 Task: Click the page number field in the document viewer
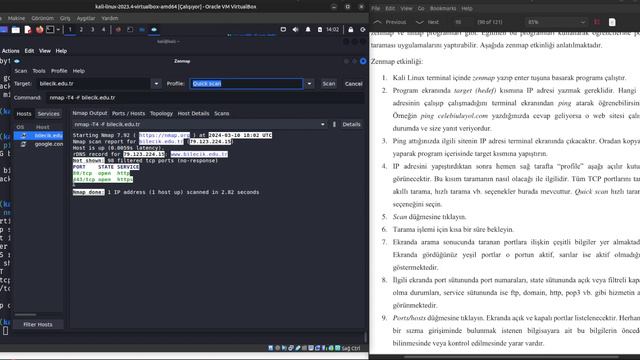tap(459, 22)
